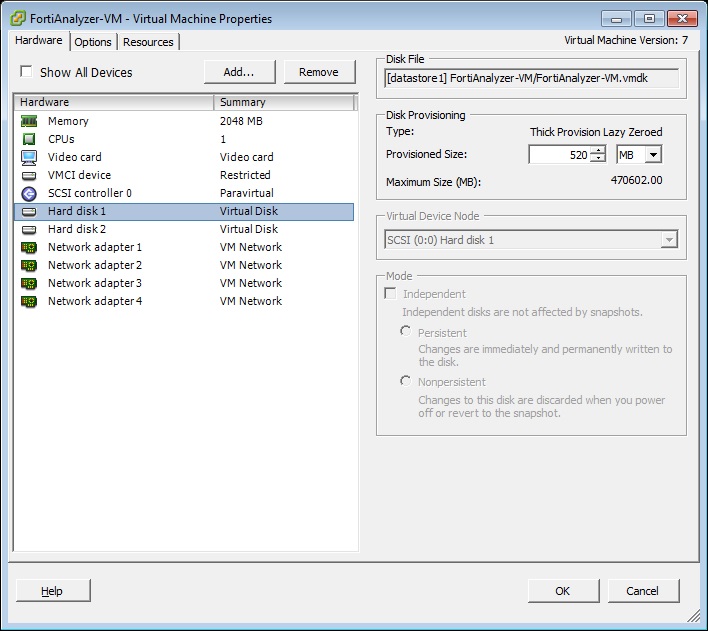
Task: Select the CPUs row label
Action: click(x=61, y=139)
